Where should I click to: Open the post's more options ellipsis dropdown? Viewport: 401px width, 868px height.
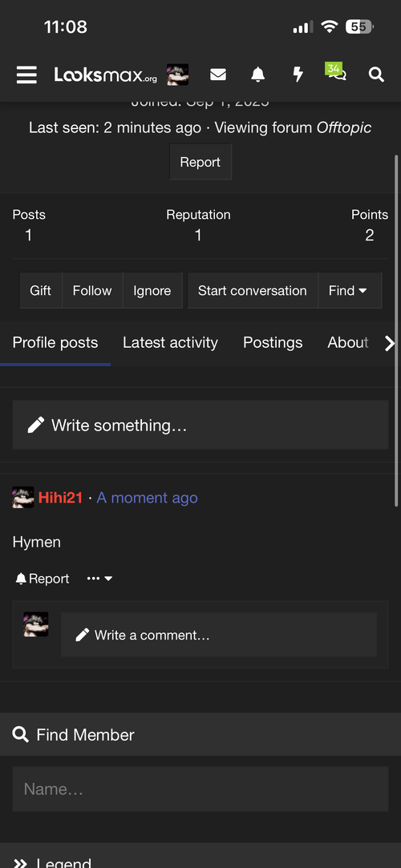(x=99, y=579)
